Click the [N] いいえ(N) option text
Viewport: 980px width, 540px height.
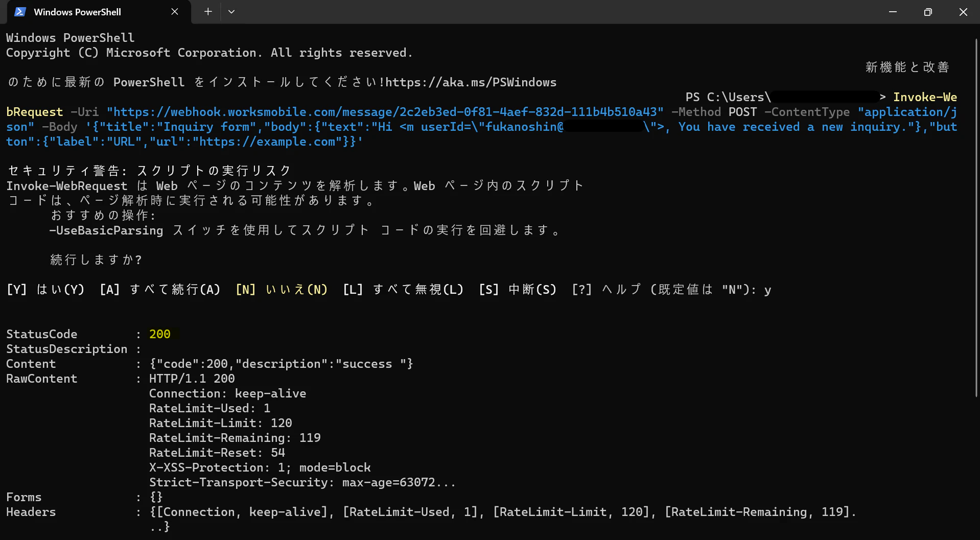coord(282,290)
